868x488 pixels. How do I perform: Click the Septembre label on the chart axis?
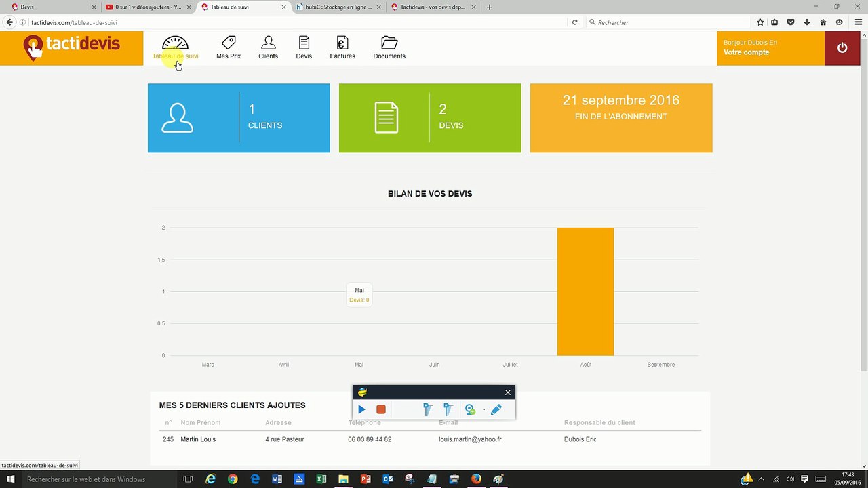click(x=660, y=365)
